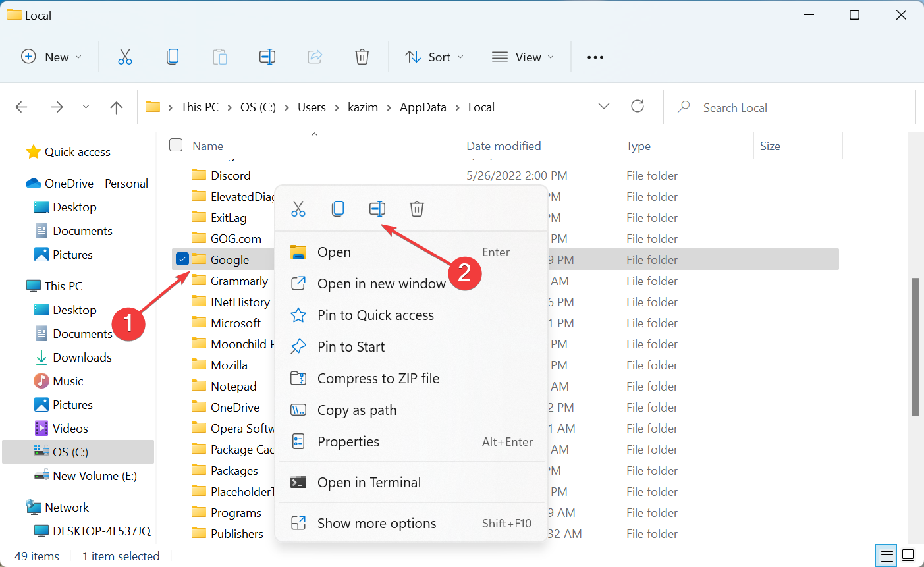Click the Copy icon in the context menu
924x567 pixels.
coord(338,209)
